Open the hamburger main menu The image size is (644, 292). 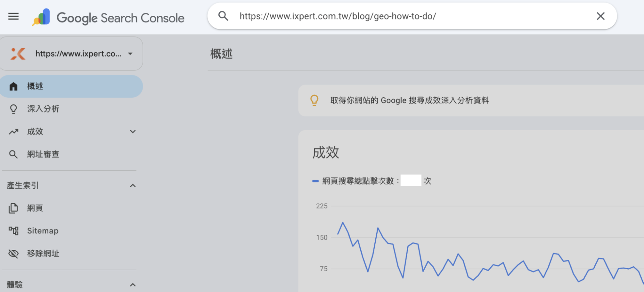coord(13,16)
